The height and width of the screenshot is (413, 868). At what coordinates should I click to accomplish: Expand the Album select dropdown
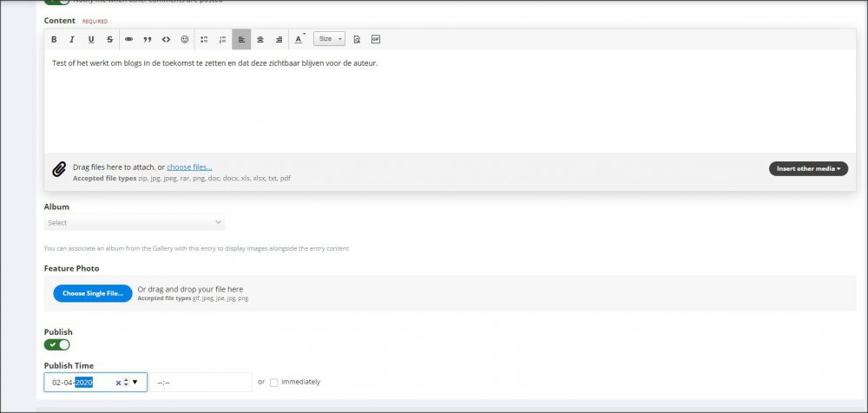[135, 223]
